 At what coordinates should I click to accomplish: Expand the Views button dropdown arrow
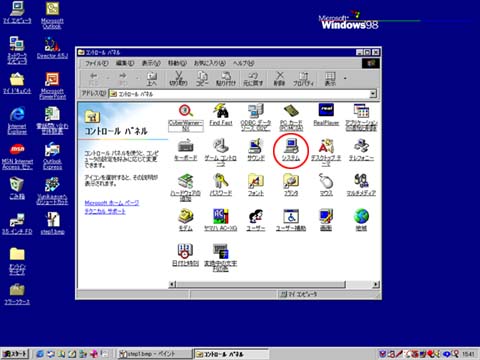(x=345, y=79)
